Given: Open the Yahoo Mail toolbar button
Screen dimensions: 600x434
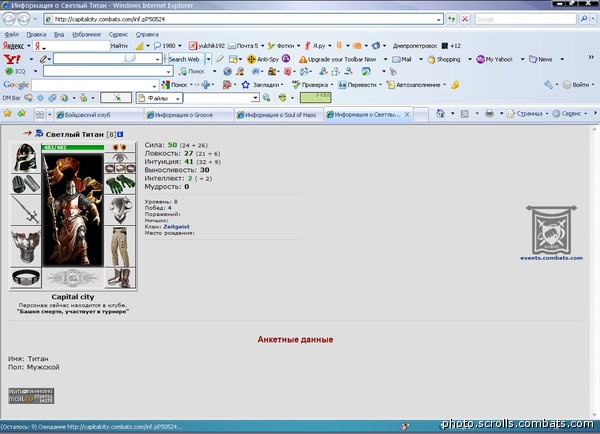Looking at the screenshot, I should (402, 59).
